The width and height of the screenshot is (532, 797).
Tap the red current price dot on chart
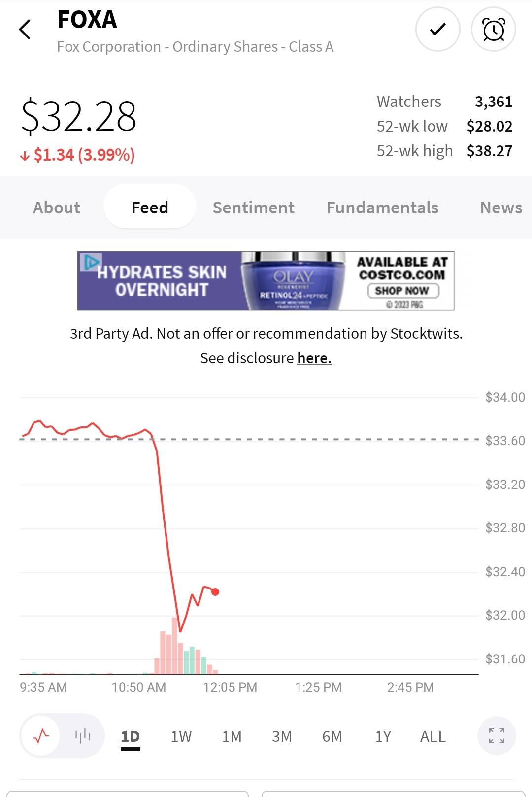coord(215,592)
